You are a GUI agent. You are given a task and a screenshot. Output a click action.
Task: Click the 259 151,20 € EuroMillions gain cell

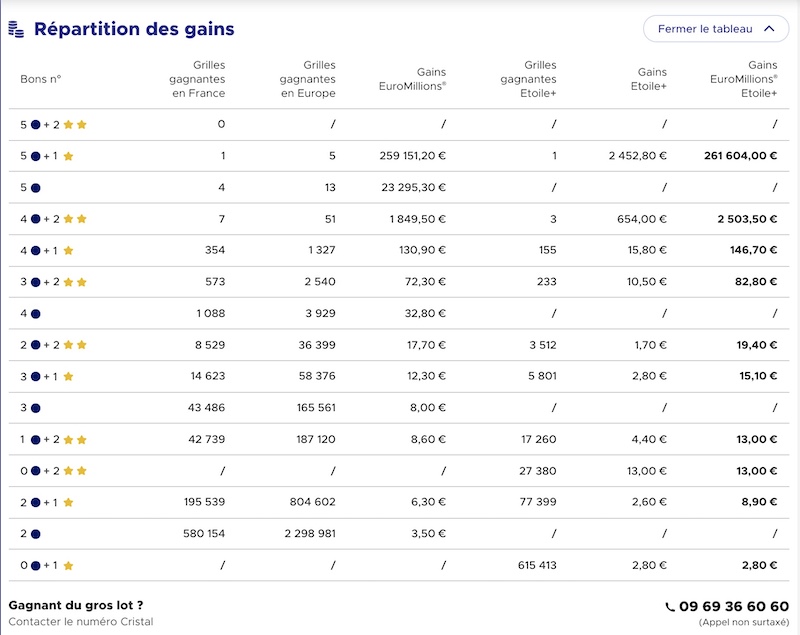(x=412, y=156)
